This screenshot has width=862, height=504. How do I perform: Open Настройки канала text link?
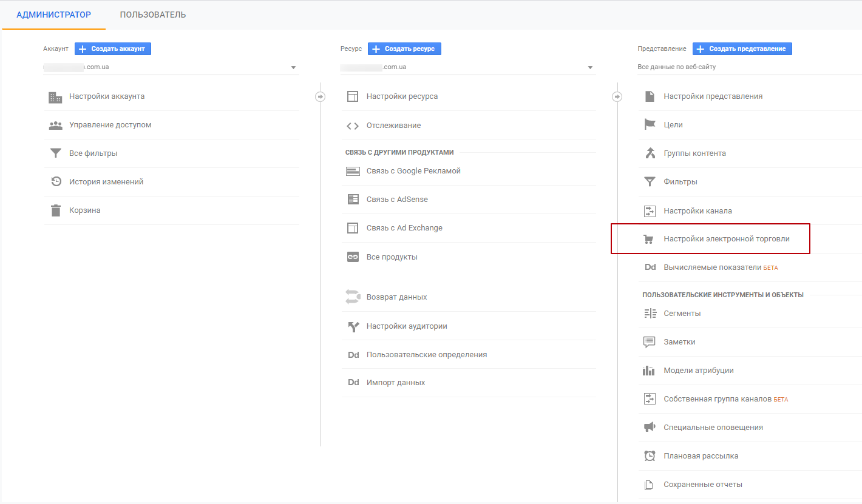pos(698,211)
